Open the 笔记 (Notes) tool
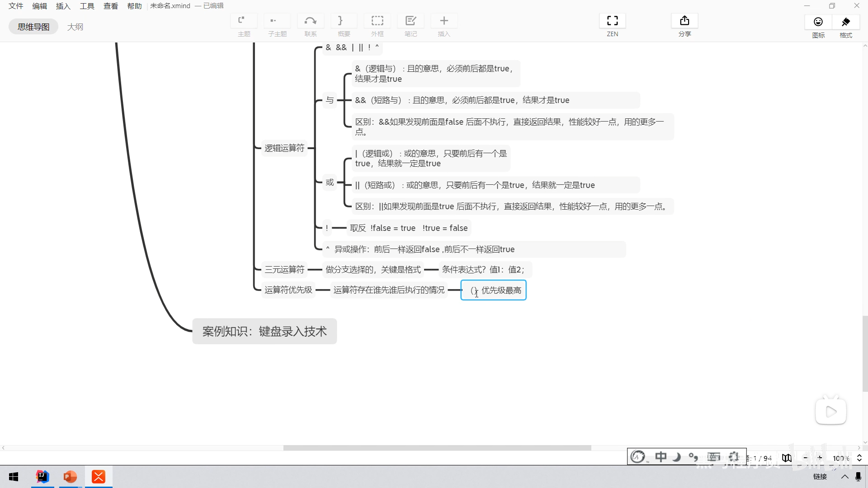The width and height of the screenshot is (868, 488). [410, 21]
